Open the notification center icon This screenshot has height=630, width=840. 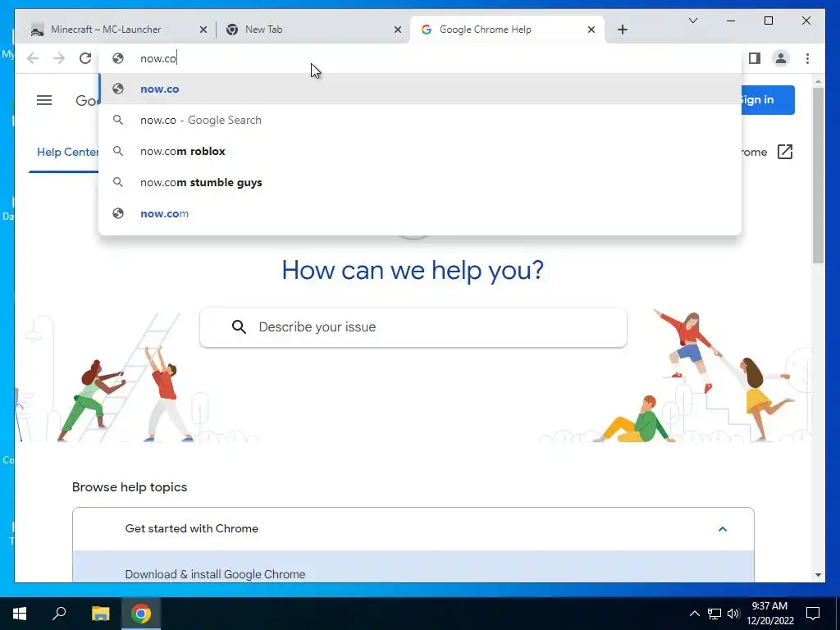click(813, 614)
